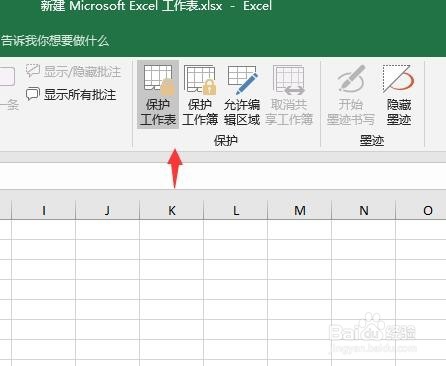The image size is (446, 366).
Task: Select column M header
Action: coord(299,210)
